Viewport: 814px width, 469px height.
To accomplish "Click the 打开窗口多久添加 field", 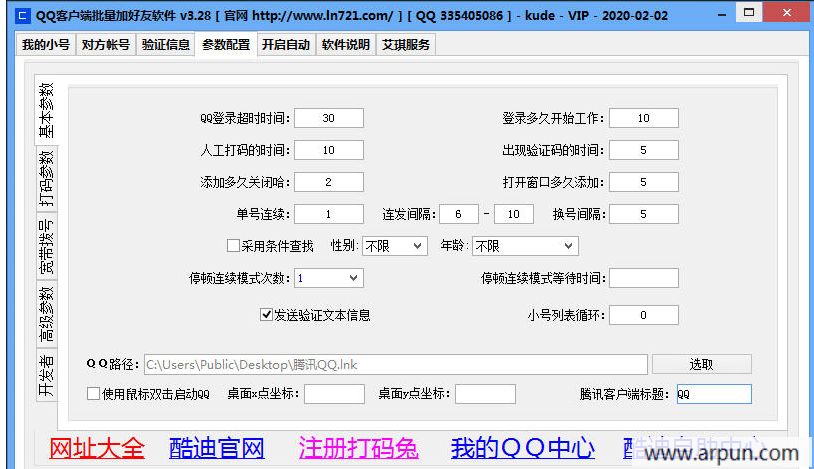I will [x=644, y=182].
